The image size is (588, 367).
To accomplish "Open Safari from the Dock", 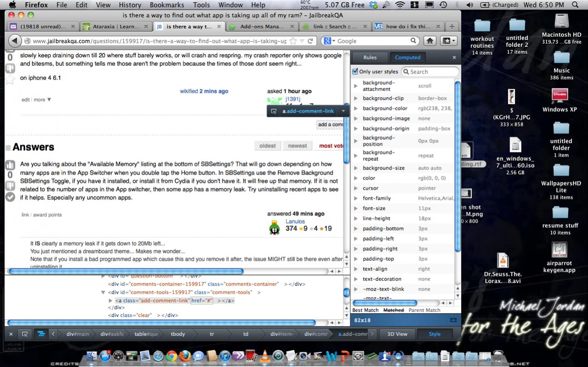I will (159, 356).
